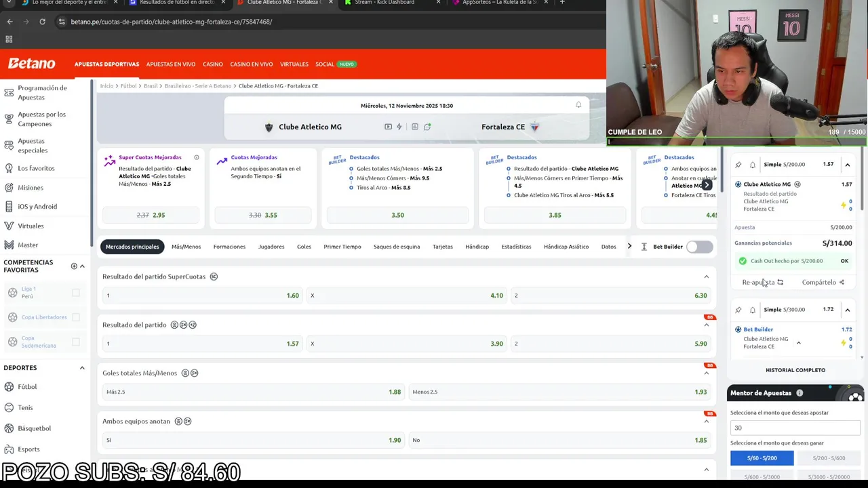Viewport: 868px width, 488px height.
Task: Go back in browser history
Action: [9, 22]
